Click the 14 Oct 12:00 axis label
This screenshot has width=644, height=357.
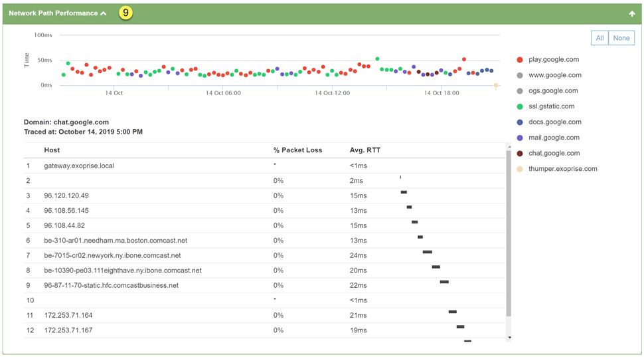coord(332,93)
